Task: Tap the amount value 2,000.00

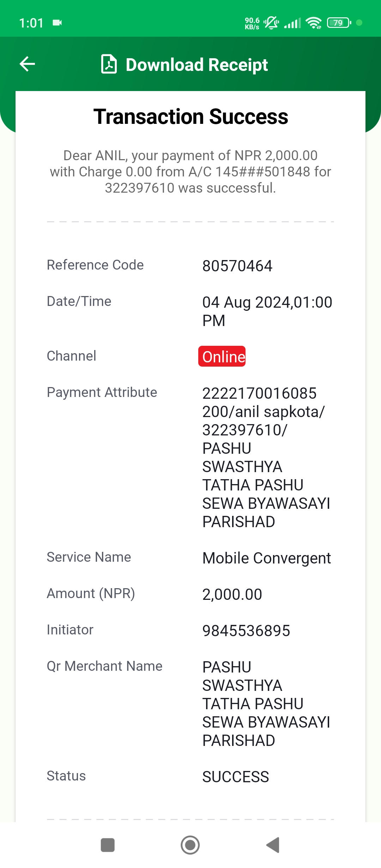Action: [x=232, y=594]
